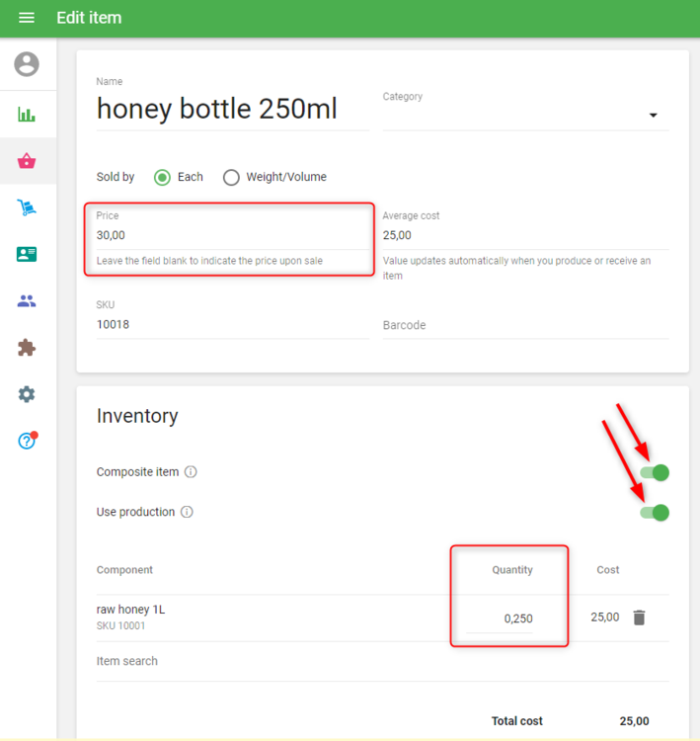Open the hamburger menu
This screenshot has width=700, height=741.
[x=27, y=18]
